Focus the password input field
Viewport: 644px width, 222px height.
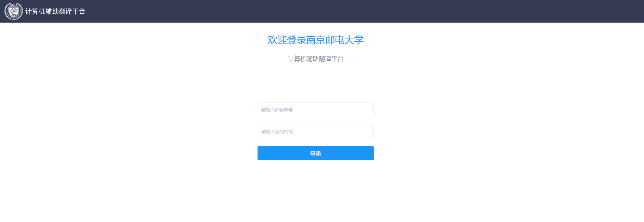(315, 132)
